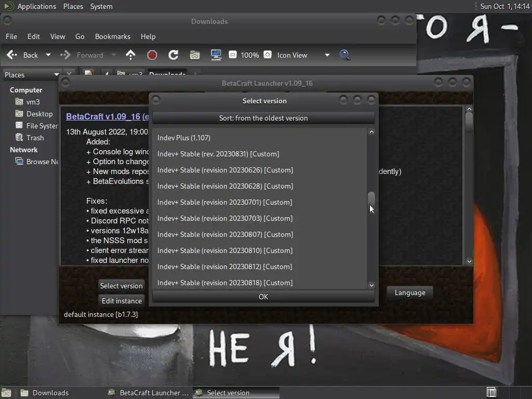This screenshot has width=532, height=399.
Task: Click the clock Sun Oct 1, 14:14
Action: pyautogui.click(x=505, y=6)
